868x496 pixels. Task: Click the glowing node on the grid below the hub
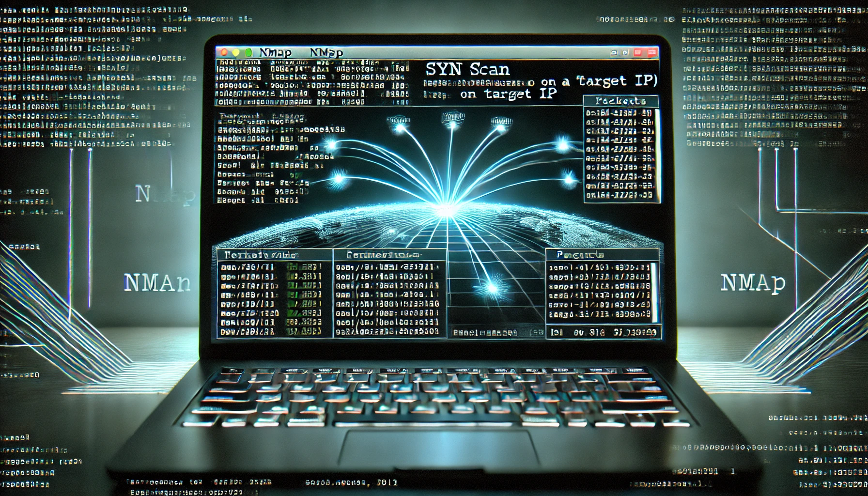pyautogui.click(x=492, y=288)
